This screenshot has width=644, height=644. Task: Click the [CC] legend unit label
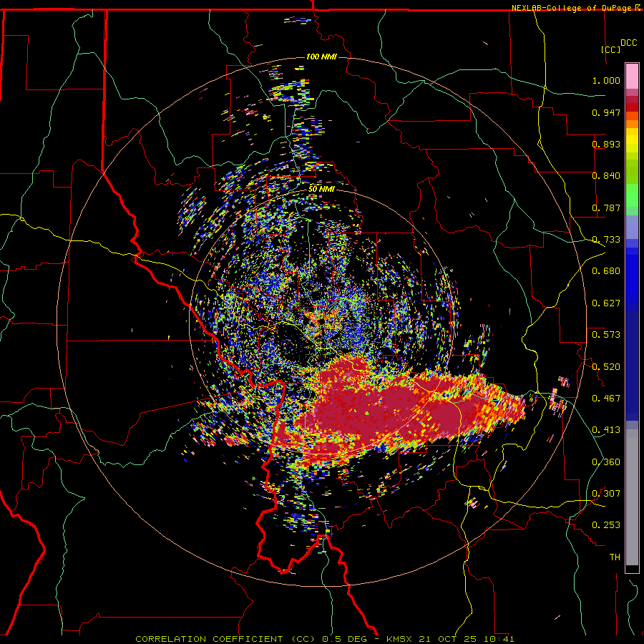[x=611, y=49]
